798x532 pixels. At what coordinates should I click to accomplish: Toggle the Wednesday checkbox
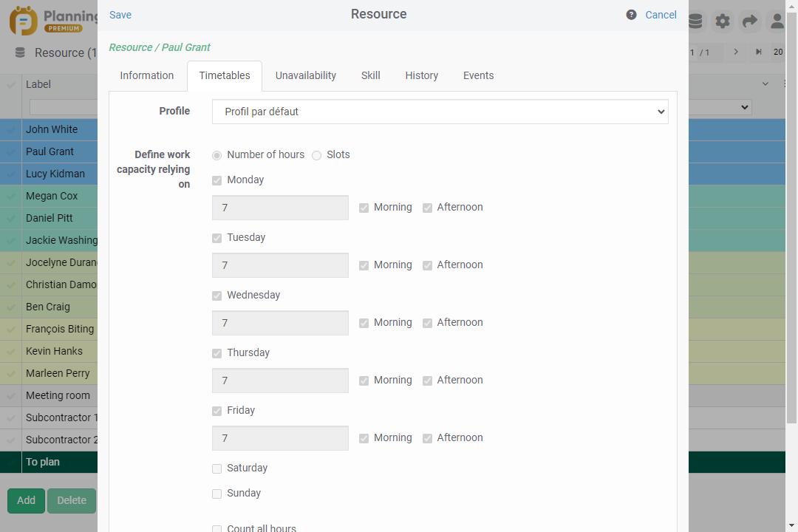pyautogui.click(x=216, y=296)
